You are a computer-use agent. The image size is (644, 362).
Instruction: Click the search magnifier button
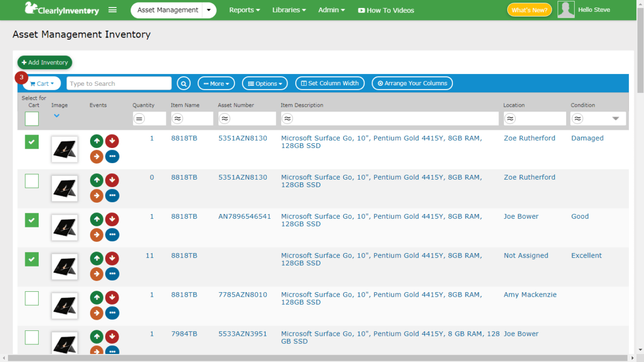[184, 84]
